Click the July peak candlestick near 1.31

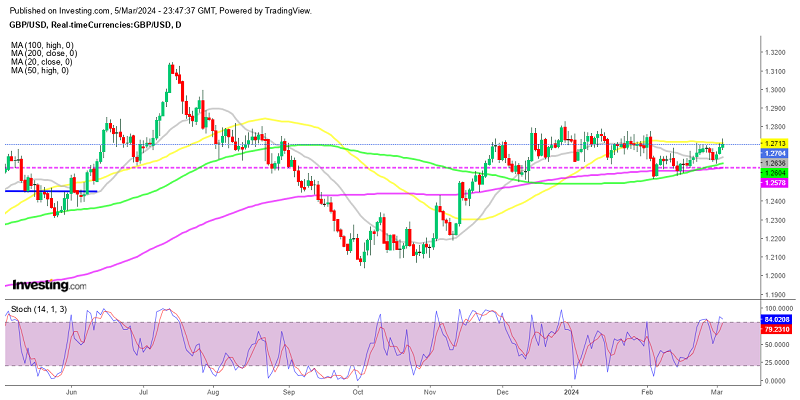[172, 70]
